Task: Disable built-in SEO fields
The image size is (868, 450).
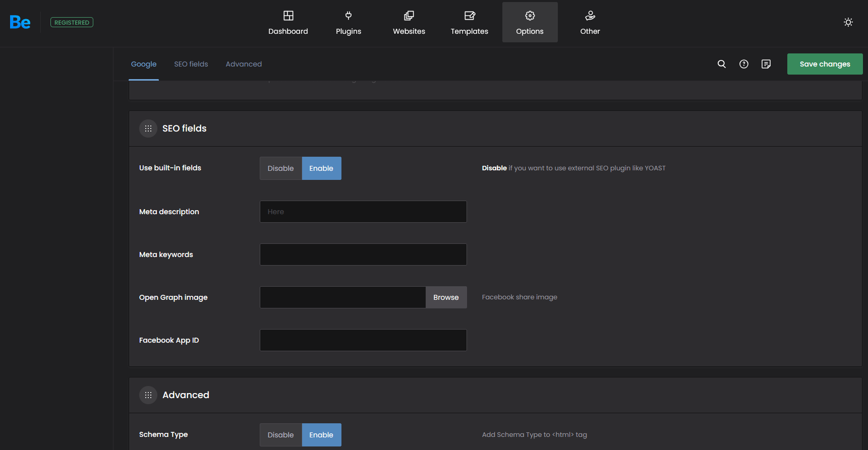Action: [280, 168]
